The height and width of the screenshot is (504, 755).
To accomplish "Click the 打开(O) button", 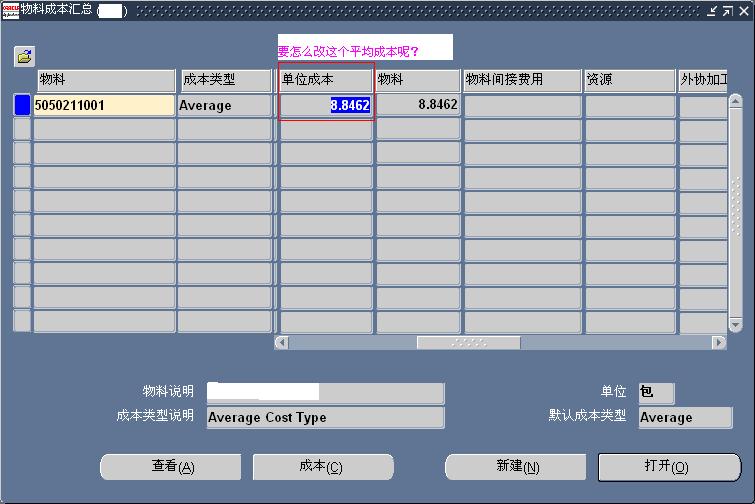I will 669,467.
